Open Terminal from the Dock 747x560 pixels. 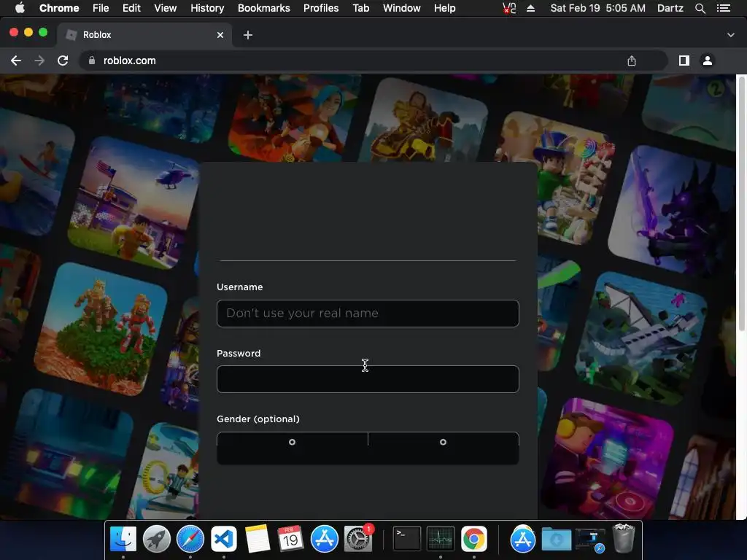[x=407, y=539]
